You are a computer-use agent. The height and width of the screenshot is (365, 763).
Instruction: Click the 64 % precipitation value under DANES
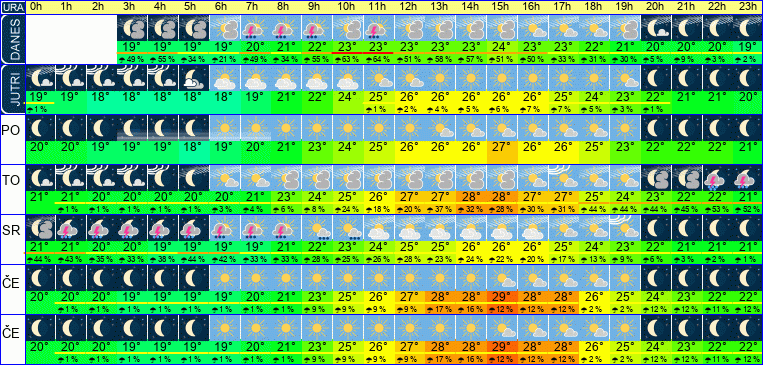point(378,59)
